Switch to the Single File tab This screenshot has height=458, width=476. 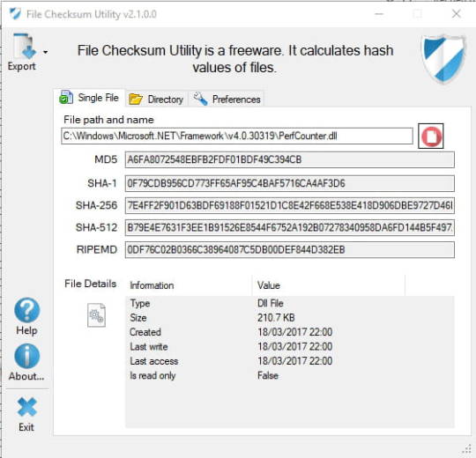coord(89,98)
